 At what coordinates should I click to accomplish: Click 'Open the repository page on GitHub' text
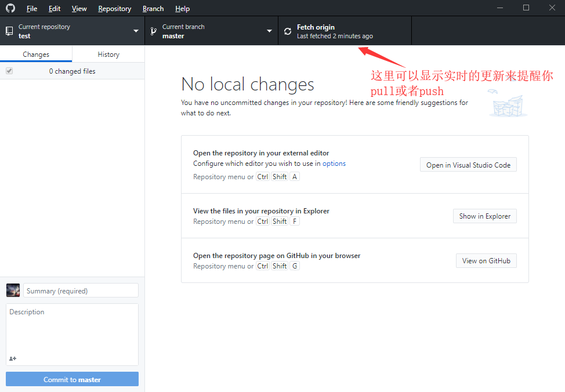277,256
